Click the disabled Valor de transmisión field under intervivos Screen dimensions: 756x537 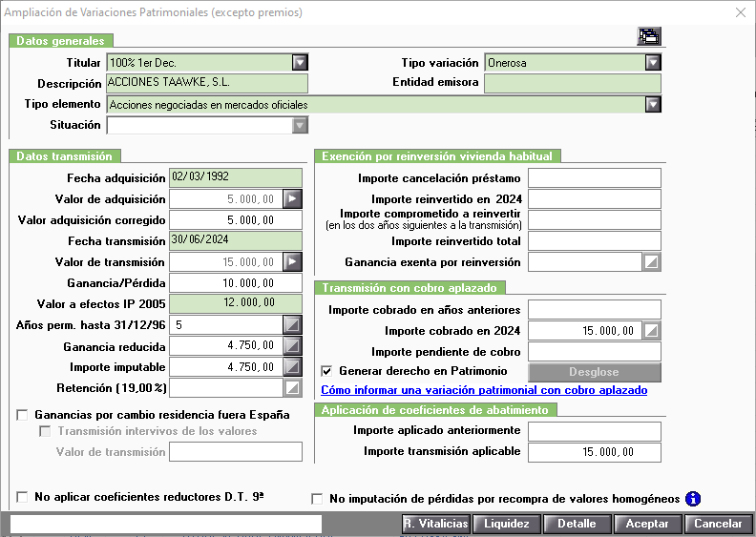coord(236,452)
